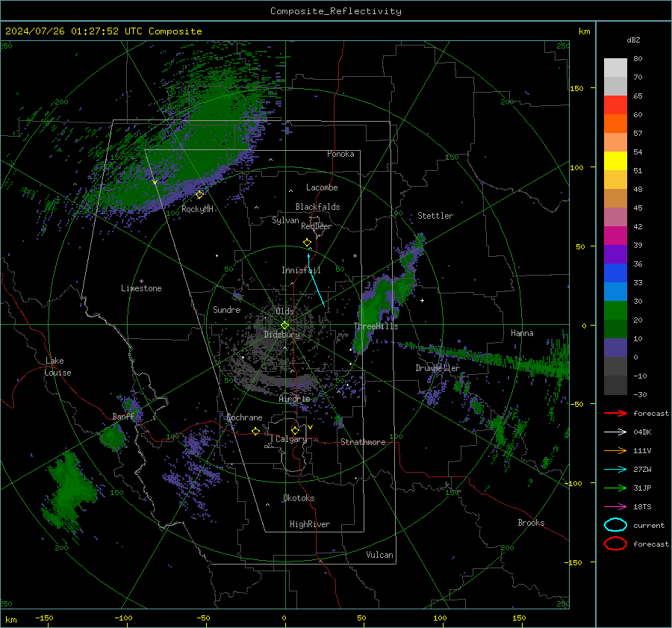The height and width of the screenshot is (628, 672).
Task: Pick the slate purple 10-0 dBZ swatch
Action: click(615, 348)
